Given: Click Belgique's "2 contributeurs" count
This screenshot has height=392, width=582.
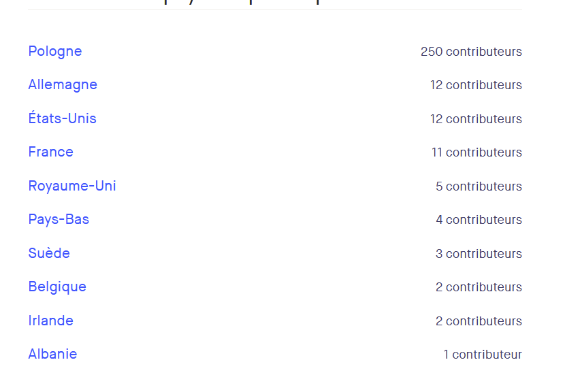Looking at the screenshot, I should (x=479, y=287).
